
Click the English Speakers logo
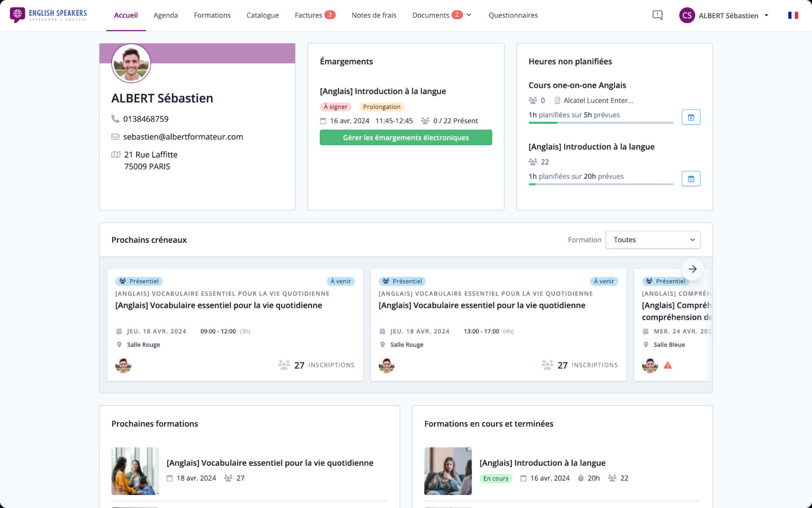[x=48, y=15]
